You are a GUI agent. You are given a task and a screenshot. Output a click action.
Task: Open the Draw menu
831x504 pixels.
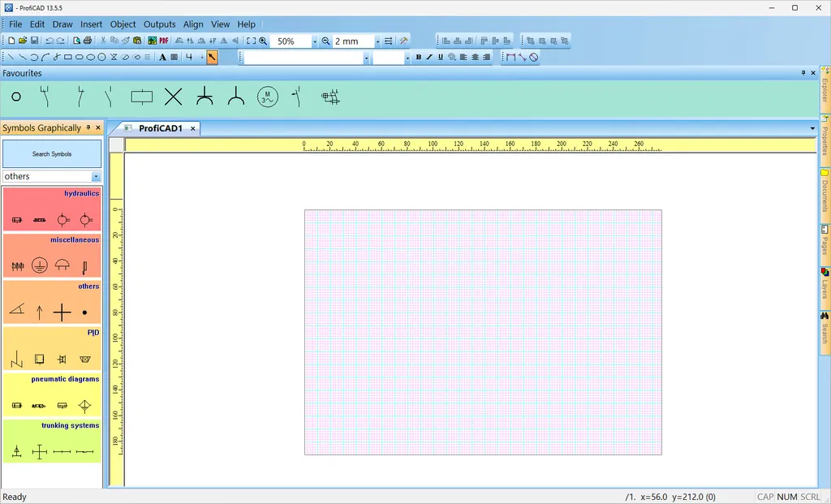pyautogui.click(x=62, y=24)
